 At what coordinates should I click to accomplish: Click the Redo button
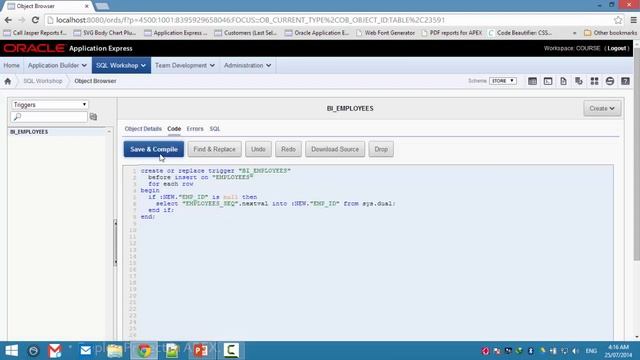tap(288, 149)
